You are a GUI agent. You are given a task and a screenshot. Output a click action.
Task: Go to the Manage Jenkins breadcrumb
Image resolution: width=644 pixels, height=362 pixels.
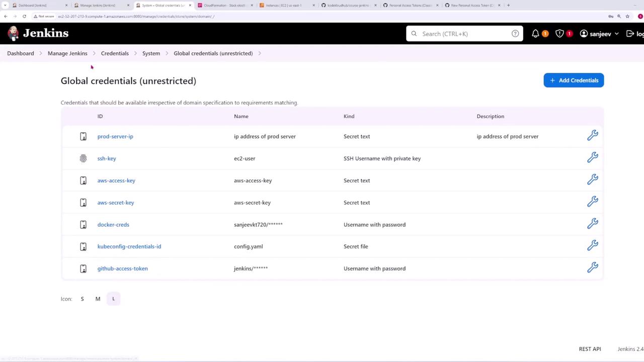(67, 53)
